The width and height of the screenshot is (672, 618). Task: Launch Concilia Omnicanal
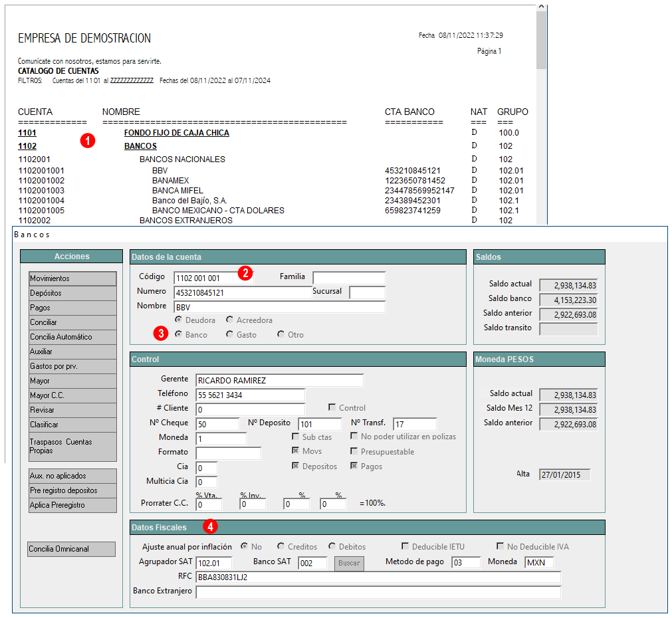[x=72, y=549]
